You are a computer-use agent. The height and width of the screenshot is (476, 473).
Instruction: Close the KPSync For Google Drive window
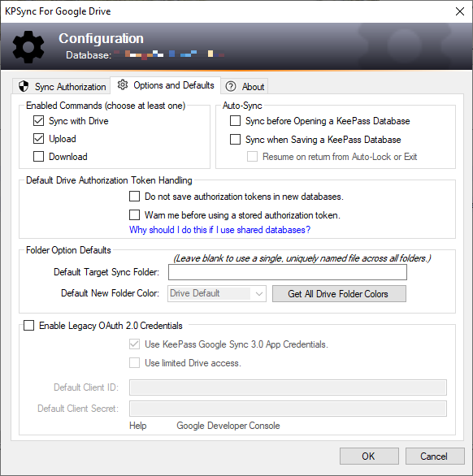pyautogui.click(x=460, y=11)
